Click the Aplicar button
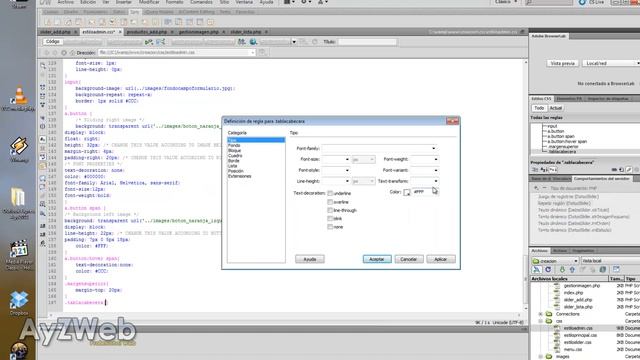 [x=440, y=259]
